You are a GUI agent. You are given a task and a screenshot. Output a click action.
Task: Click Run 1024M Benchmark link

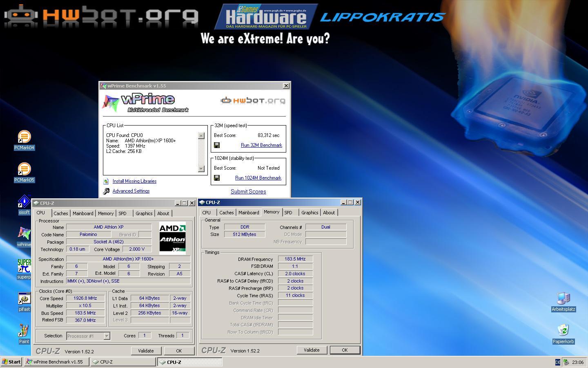click(258, 178)
